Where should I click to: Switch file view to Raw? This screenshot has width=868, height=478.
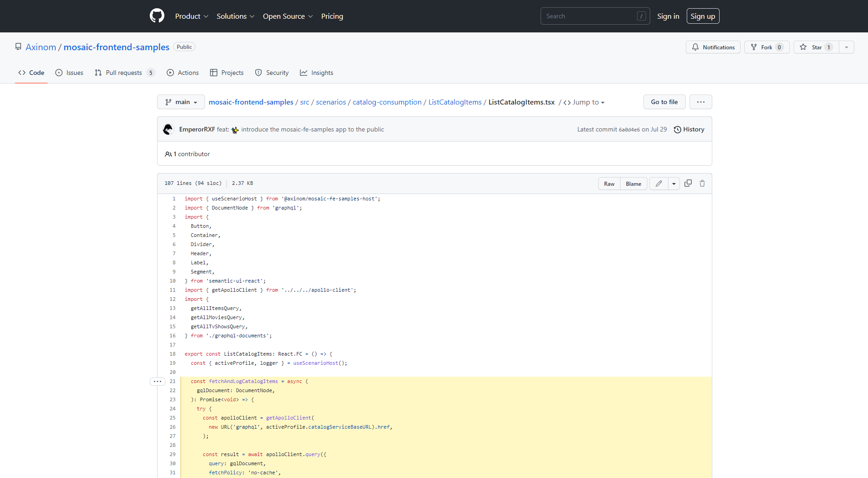tap(609, 183)
